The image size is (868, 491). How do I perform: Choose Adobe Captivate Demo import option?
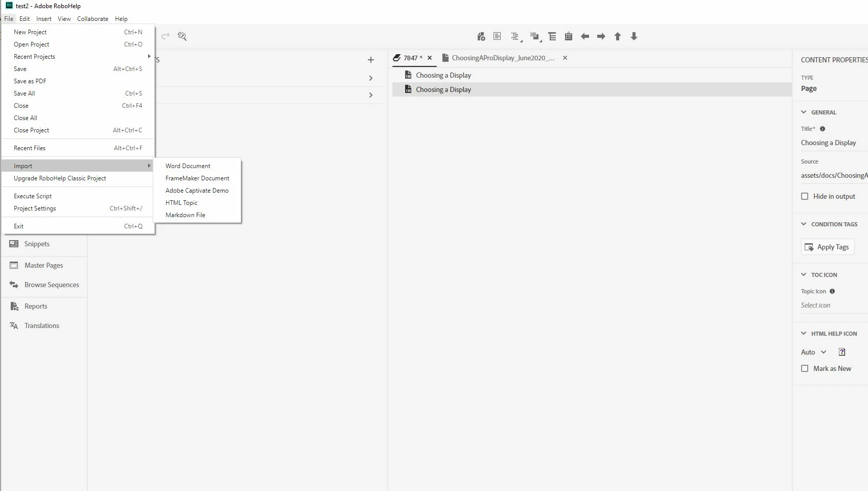(x=198, y=191)
